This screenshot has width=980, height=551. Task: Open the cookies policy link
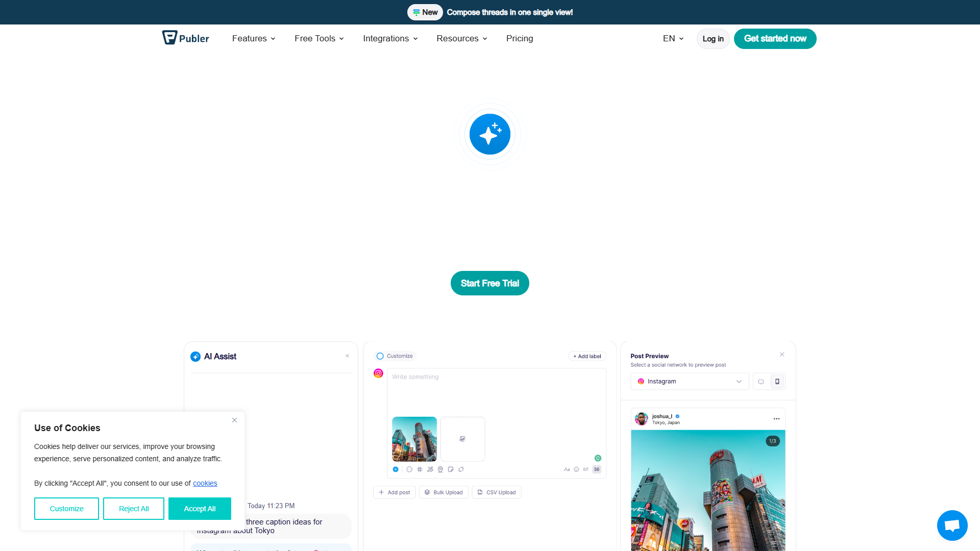pos(205,483)
